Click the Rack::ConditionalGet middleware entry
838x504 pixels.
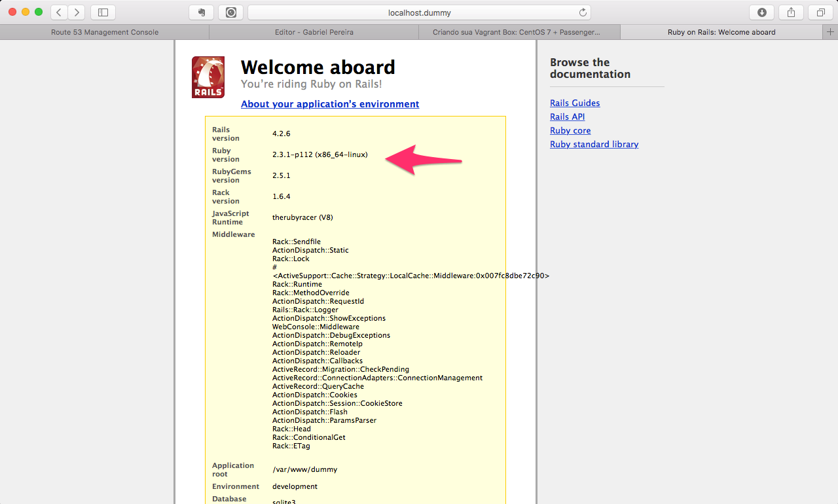click(x=309, y=437)
